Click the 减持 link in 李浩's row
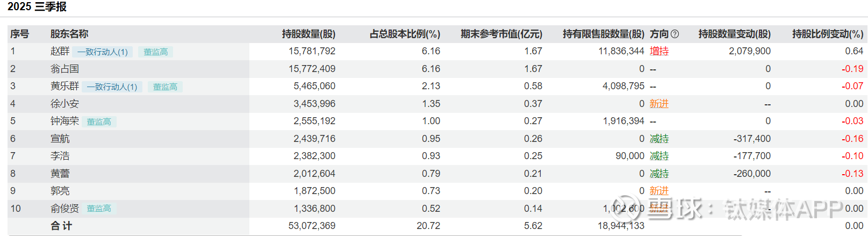 (659, 156)
